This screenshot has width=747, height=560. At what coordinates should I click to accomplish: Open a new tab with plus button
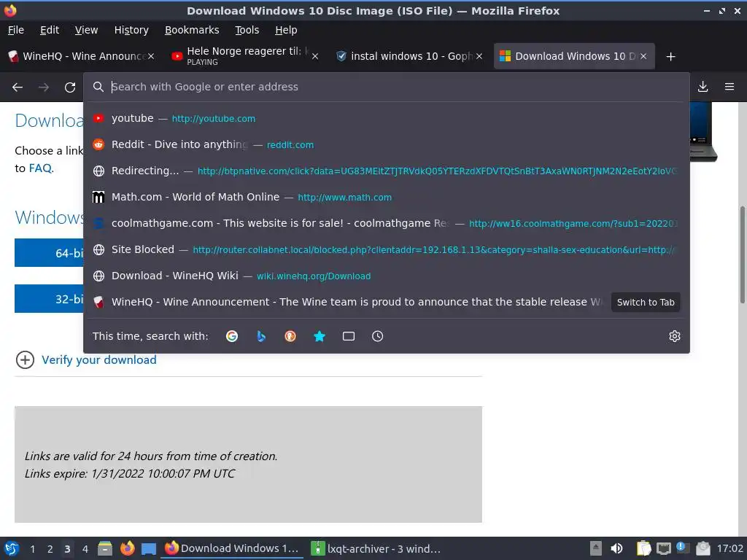point(671,57)
